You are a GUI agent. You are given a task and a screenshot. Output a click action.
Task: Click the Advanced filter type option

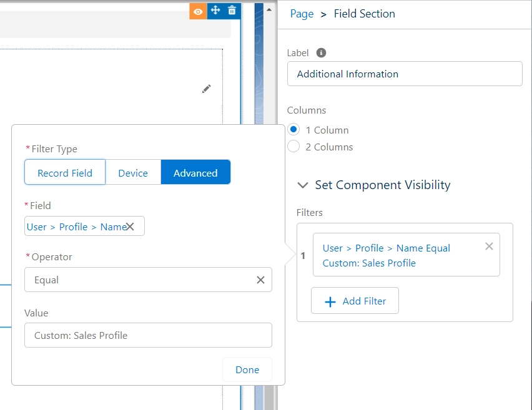coord(195,172)
